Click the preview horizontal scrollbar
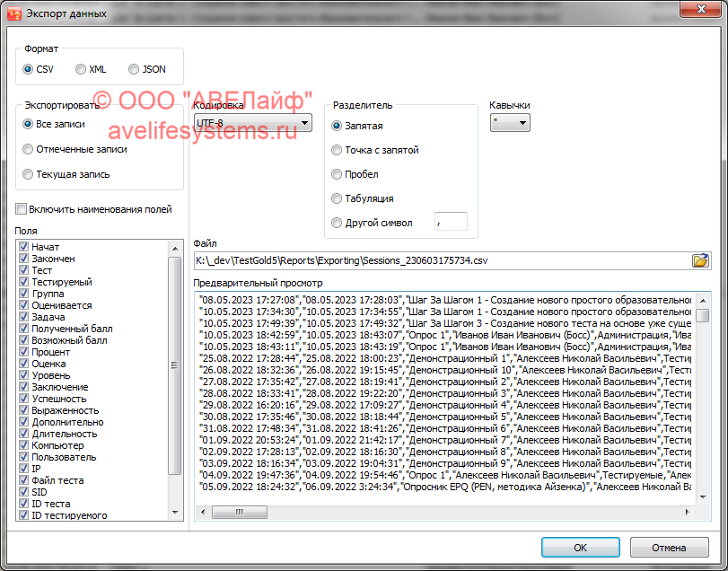The height and width of the screenshot is (571, 728). [449, 511]
